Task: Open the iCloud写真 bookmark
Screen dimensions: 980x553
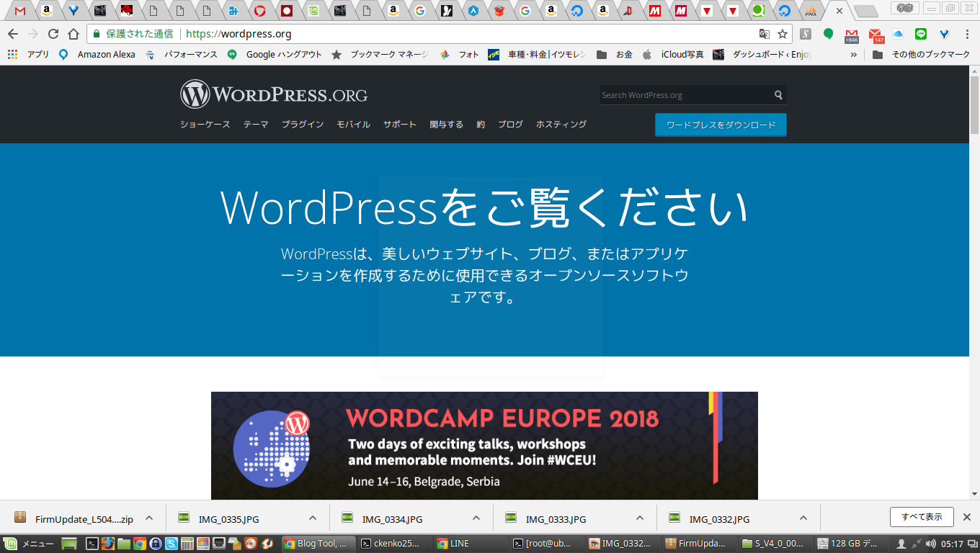Action: (x=673, y=54)
